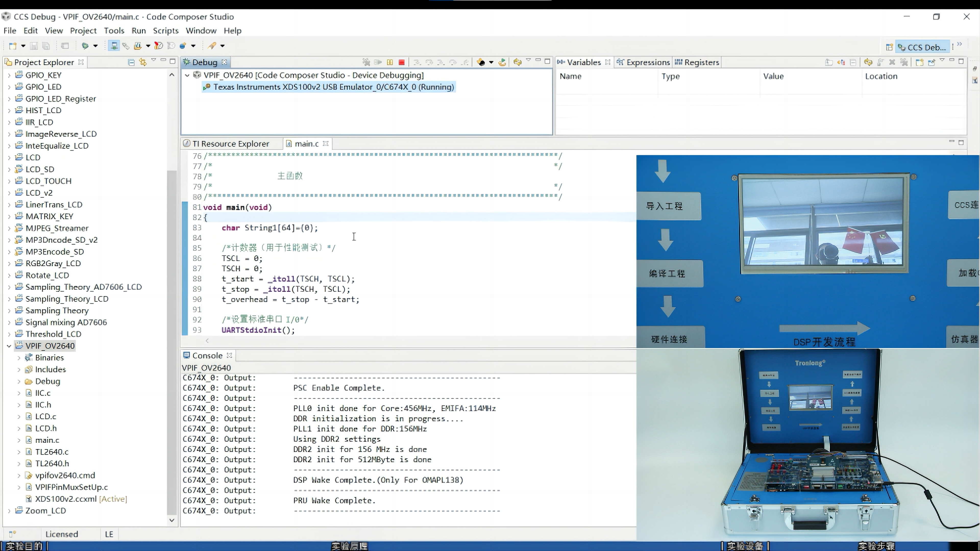Screen dimensions: 980x551
Task: Expand the Binaries folder node
Action: click(19, 357)
